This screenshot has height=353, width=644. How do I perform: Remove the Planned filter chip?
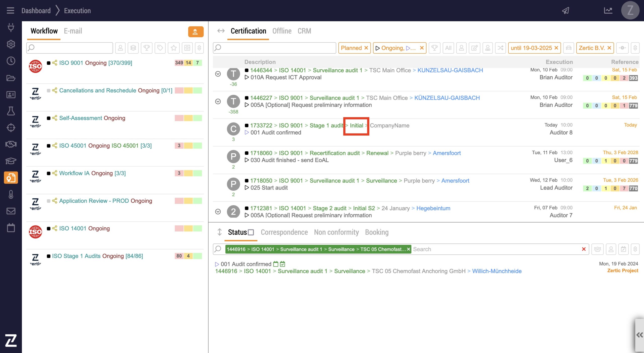(x=366, y=48)
